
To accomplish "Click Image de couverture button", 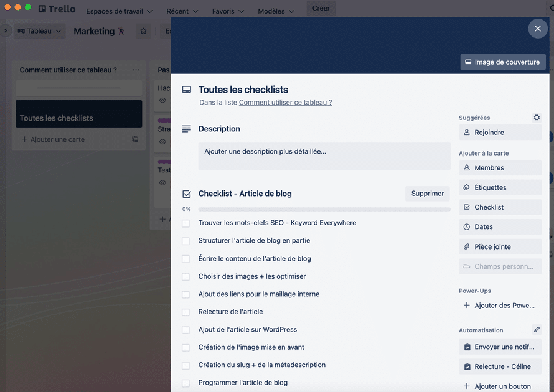I will pyautogui.click(x=503, y=62).
